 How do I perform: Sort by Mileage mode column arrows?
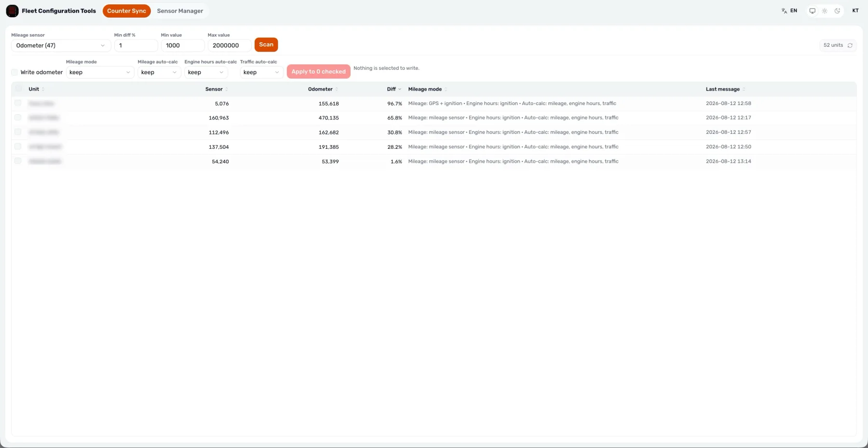click(x=446, y=89)
